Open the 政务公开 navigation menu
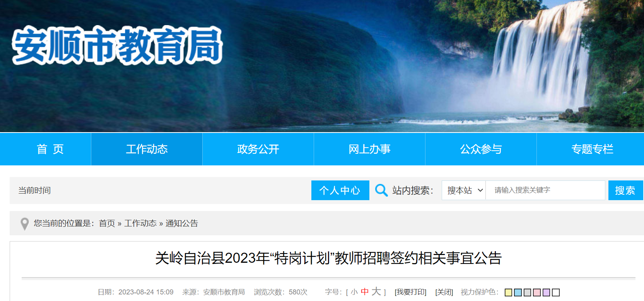The width and height of the screenshot is (644, 301). coord(258,149)
